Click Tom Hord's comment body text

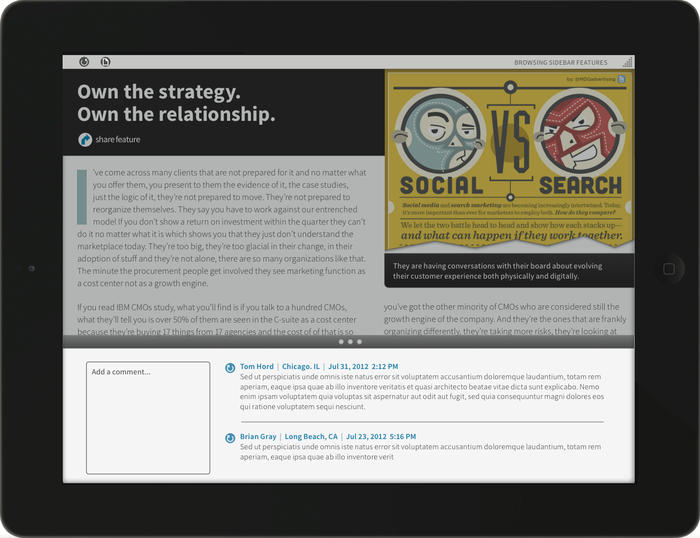click(x=422, y=392)
